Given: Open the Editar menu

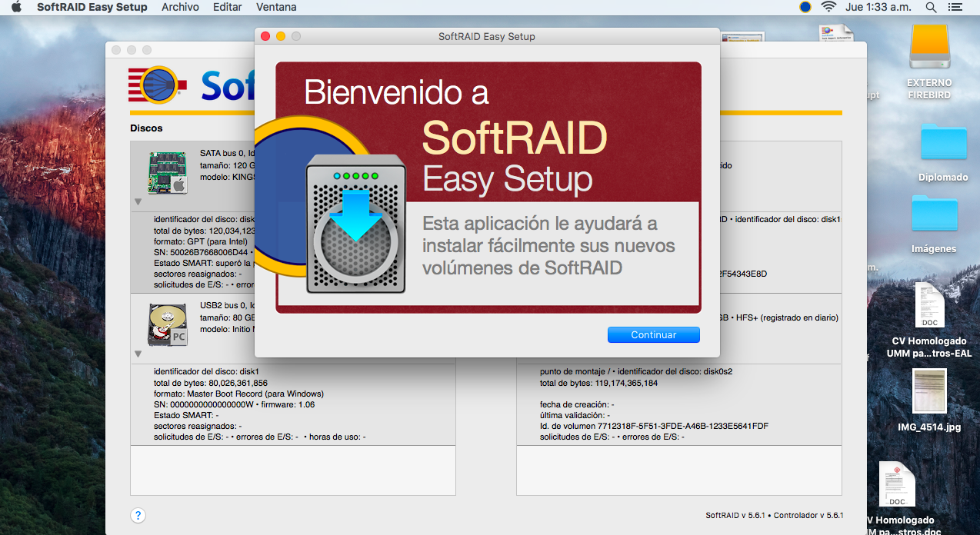Looking at the screenshot, I should coord(227,7).
